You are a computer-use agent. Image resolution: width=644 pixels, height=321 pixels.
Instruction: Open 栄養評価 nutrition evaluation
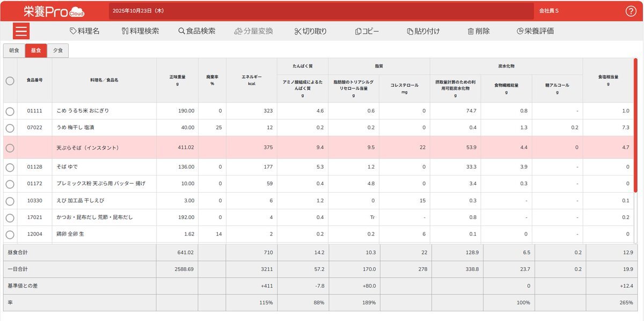click(535, 31)
